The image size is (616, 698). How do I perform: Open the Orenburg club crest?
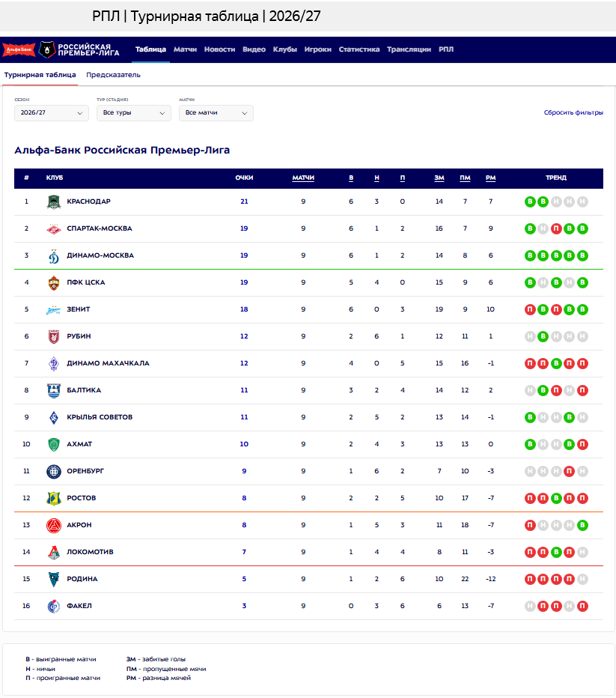point(54,471)
